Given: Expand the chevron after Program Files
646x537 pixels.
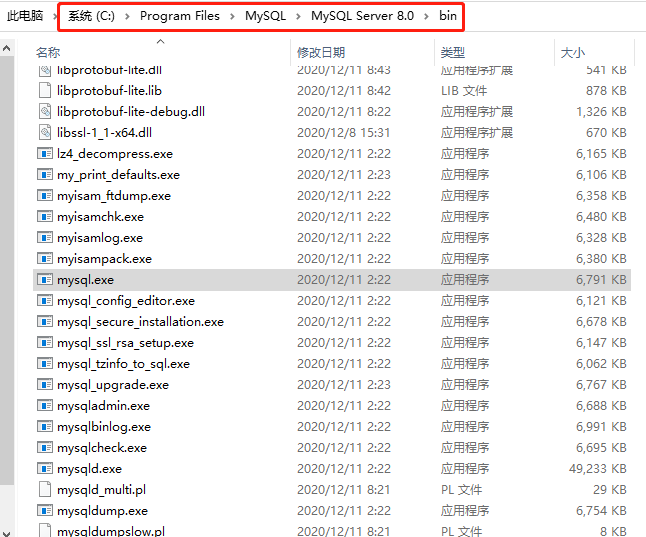Looking at the screenshot, I should coord(232,16).
